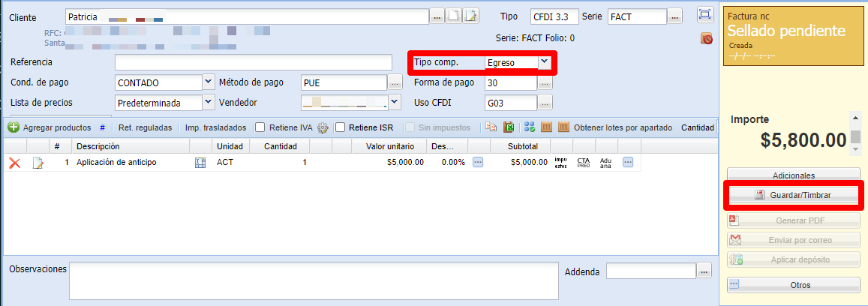Click the ellipsis button next to 0.00% discount
The width and height of the screenshot is (868, 306).
click(x=478, y=162)
